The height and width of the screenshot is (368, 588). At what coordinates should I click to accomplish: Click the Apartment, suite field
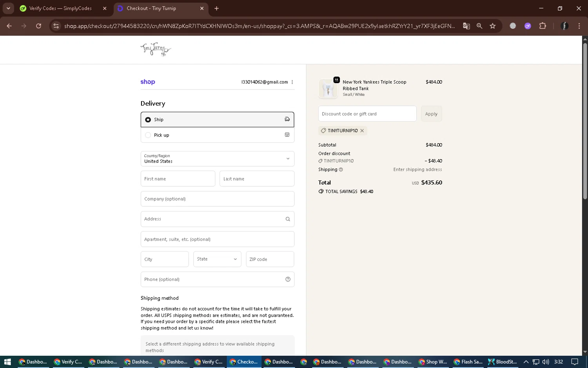tap(217, 239)
